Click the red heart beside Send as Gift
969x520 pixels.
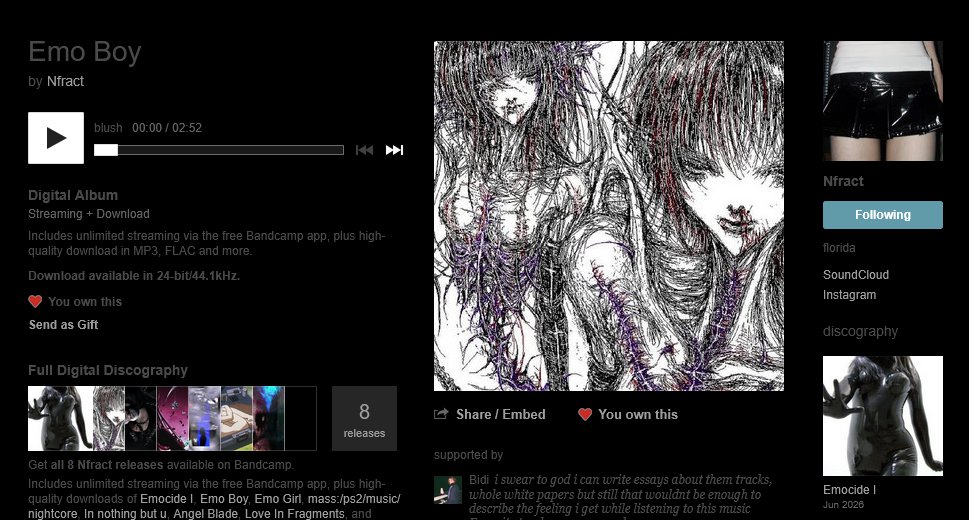[35, 301]
